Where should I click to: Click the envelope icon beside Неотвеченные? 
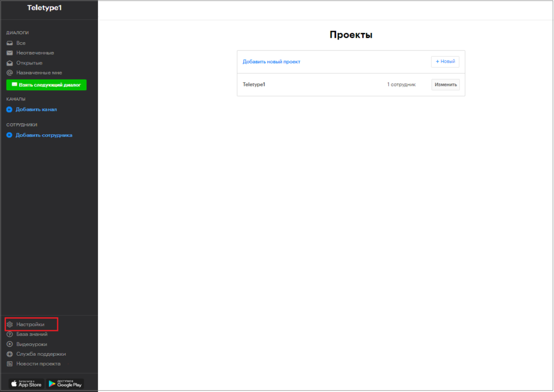point(9,53)
